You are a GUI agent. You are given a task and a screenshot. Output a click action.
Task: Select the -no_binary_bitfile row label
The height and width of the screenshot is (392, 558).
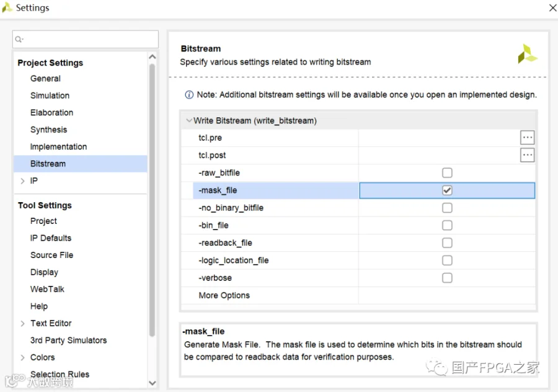click(x=231, y=208)
